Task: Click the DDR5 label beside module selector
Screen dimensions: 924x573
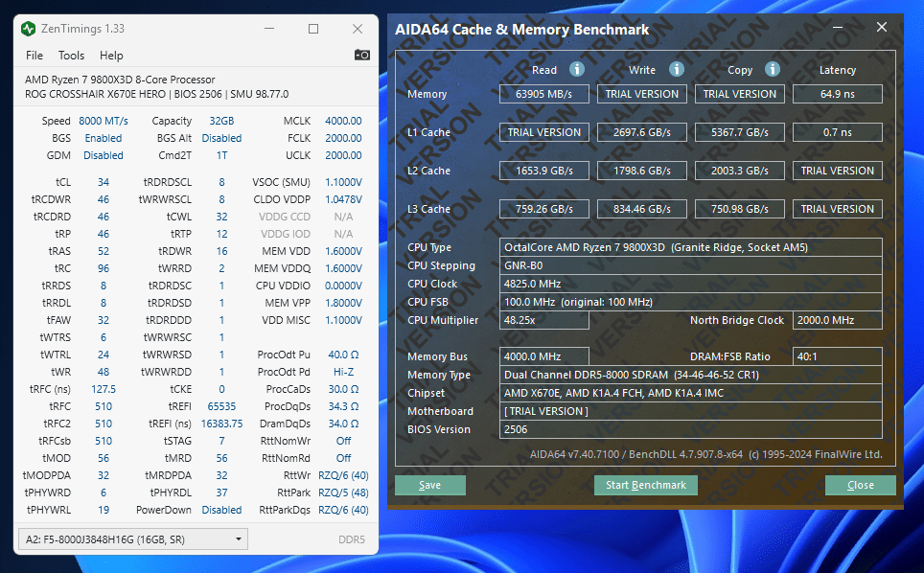Action: point(351,539)
